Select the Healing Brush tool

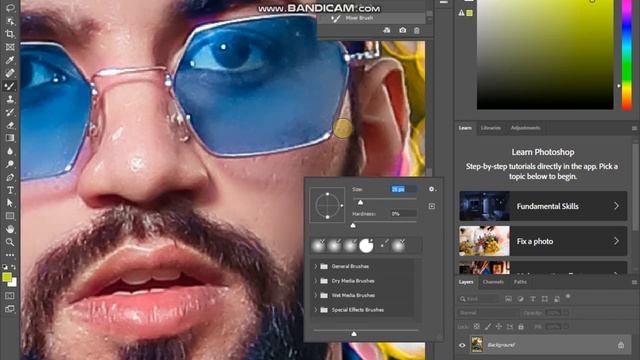(10, 73)
